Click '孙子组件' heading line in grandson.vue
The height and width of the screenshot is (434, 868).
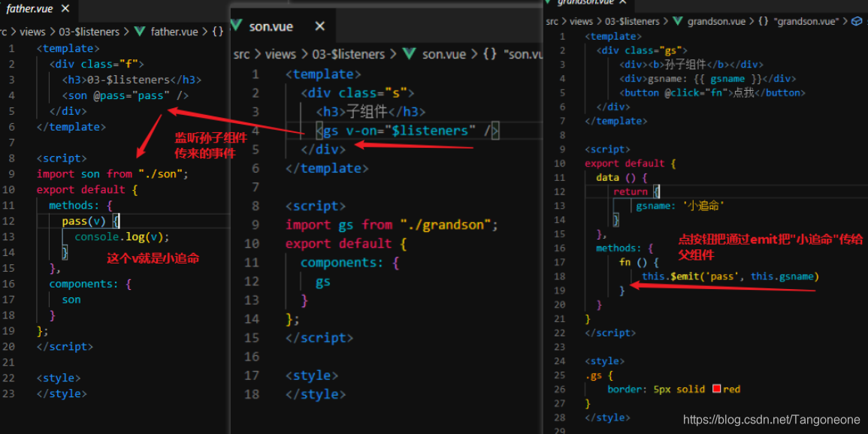(691, 64)
